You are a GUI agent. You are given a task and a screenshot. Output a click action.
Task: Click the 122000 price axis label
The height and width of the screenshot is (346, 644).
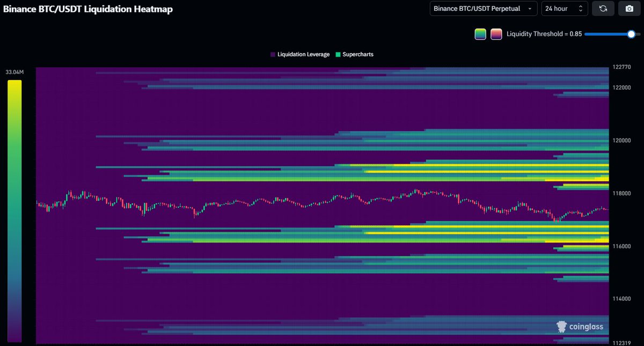click(x=622, y=87)
